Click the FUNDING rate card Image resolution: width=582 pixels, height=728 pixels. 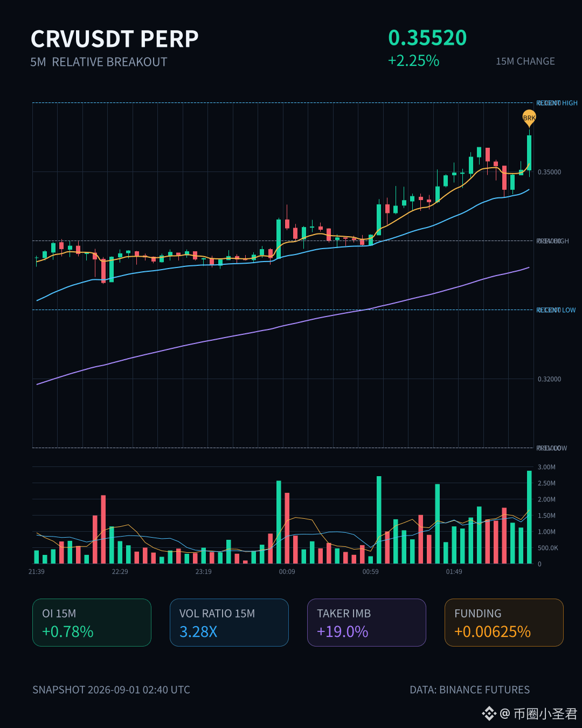click(504, 622)
